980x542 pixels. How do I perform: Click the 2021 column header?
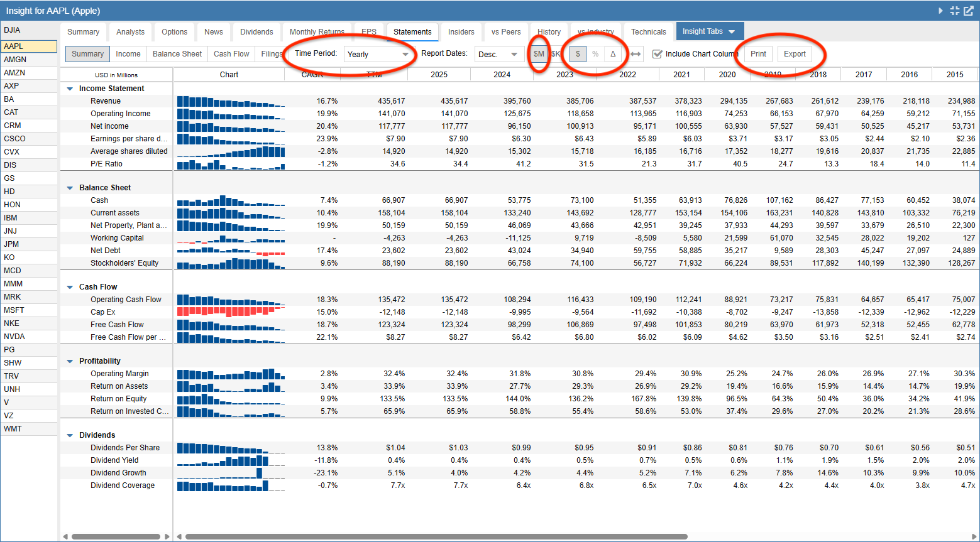click(681, 75)
